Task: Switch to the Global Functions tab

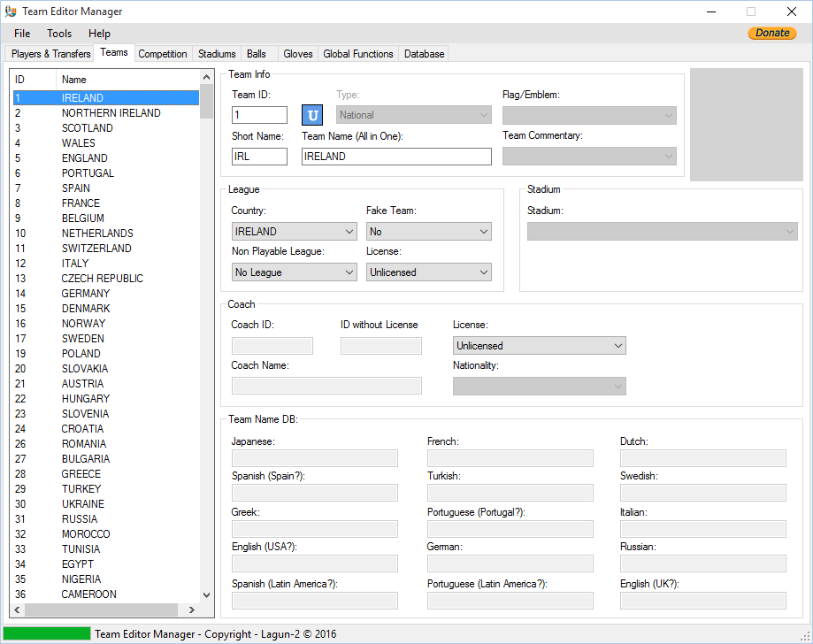Action: [357, 54]
